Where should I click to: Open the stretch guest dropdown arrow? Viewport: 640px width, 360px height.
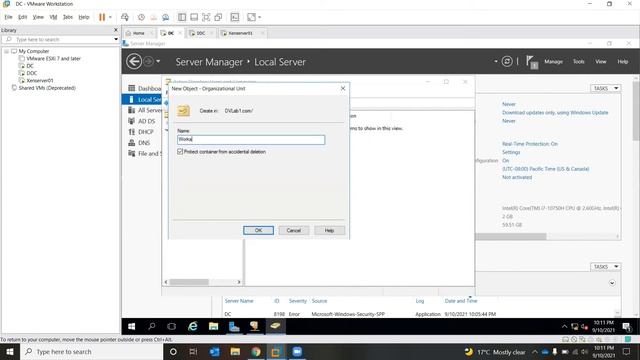coord(260,17)
